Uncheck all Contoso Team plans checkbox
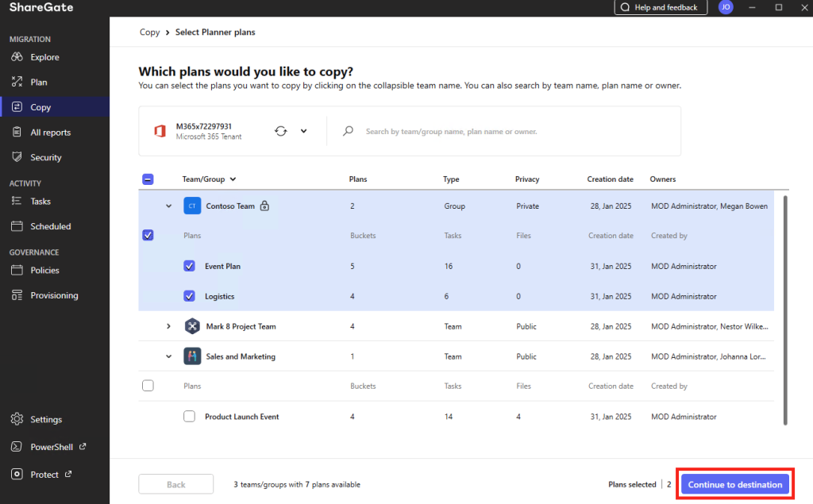This screenshot has height=504, width=813. (x=148, y=235)
